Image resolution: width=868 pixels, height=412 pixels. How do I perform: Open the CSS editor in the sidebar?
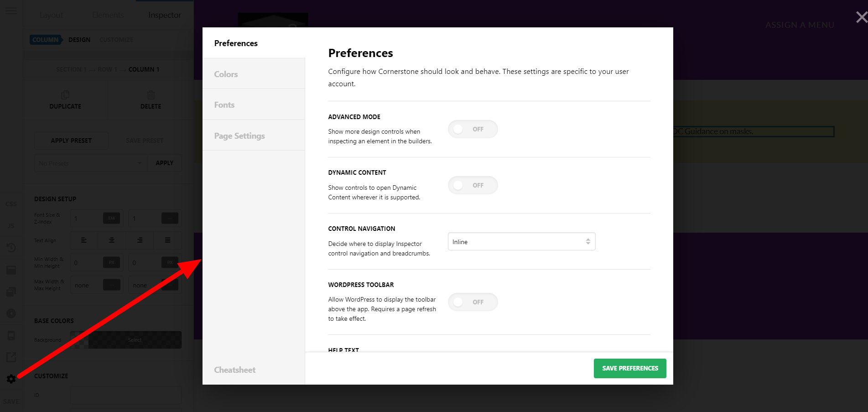coord(11,204)
